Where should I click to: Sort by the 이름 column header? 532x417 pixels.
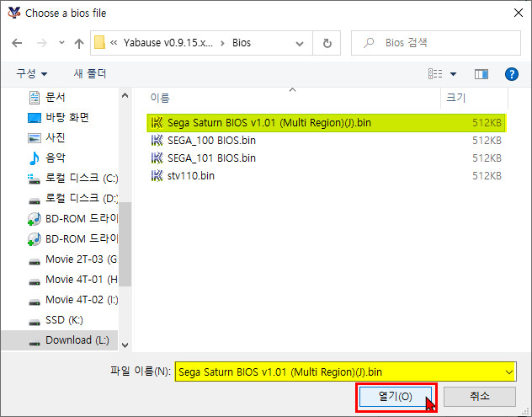(x=159, y=98)
